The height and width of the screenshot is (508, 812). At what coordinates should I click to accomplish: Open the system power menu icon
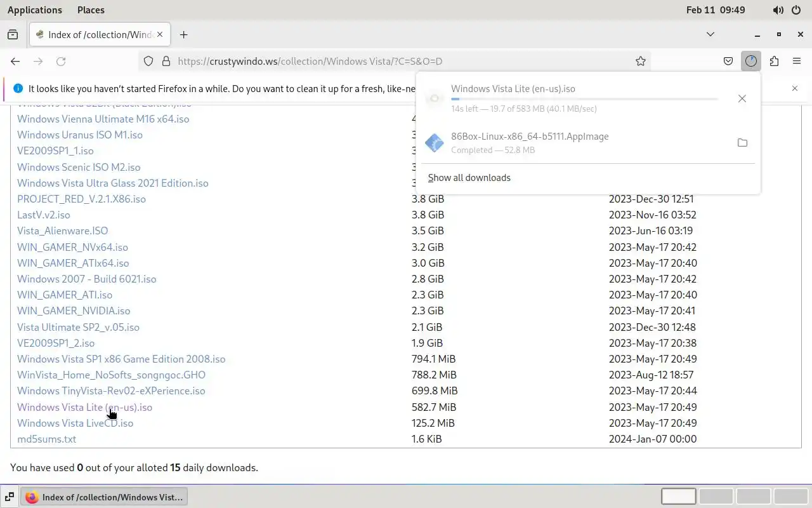coord(797,10)
